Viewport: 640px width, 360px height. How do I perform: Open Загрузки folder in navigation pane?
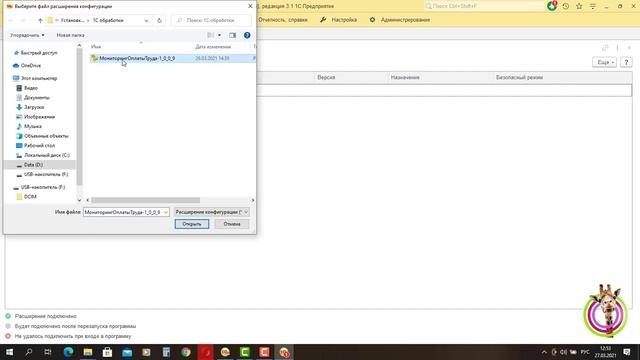[x=34, y=107]
